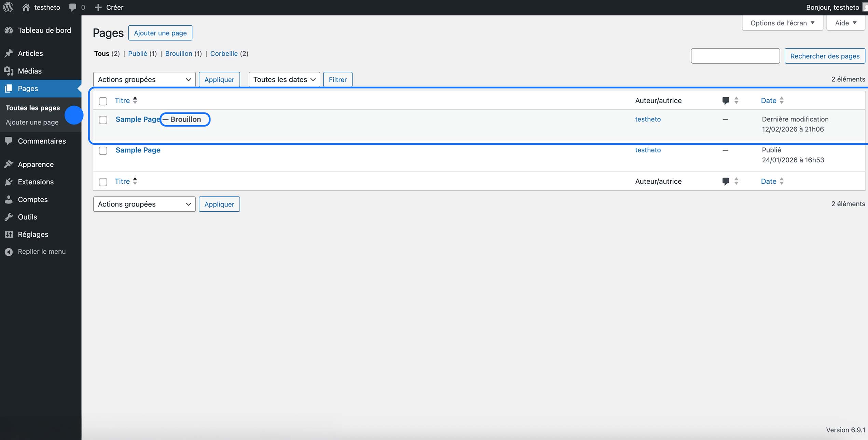Check the select-all checkbox in the header row

103,101
